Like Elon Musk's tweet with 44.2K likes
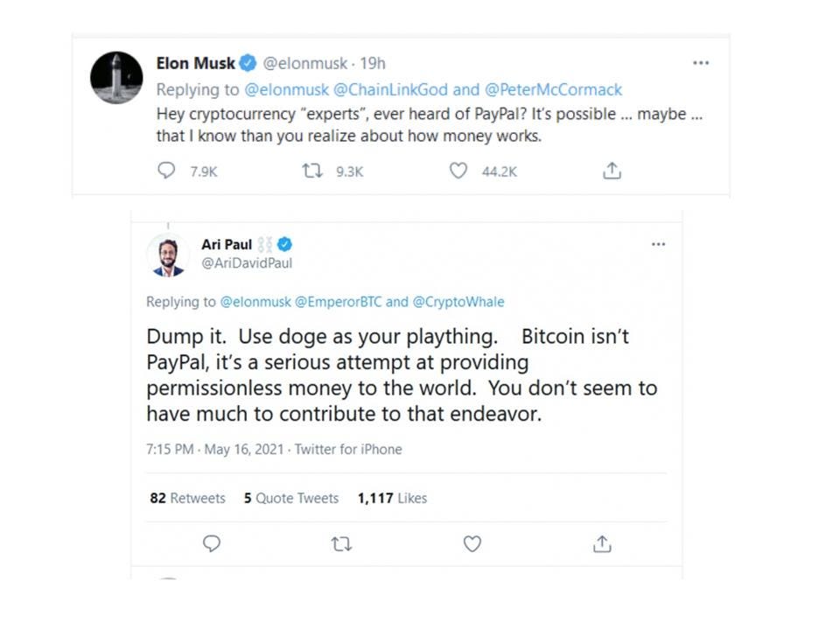Screen dimensions: 840x630 [x=458, y=171]
